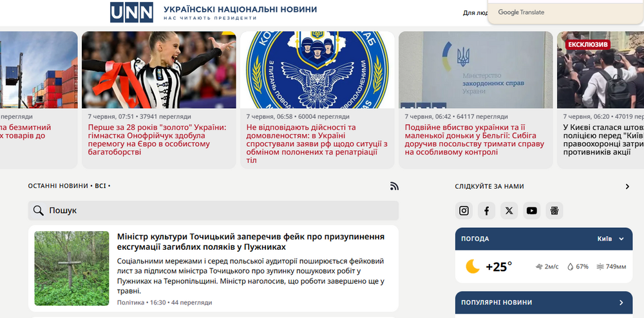This screenshot has height=318, width=644.
Task: Click the search magnifier icon
Action: (38, 210)
